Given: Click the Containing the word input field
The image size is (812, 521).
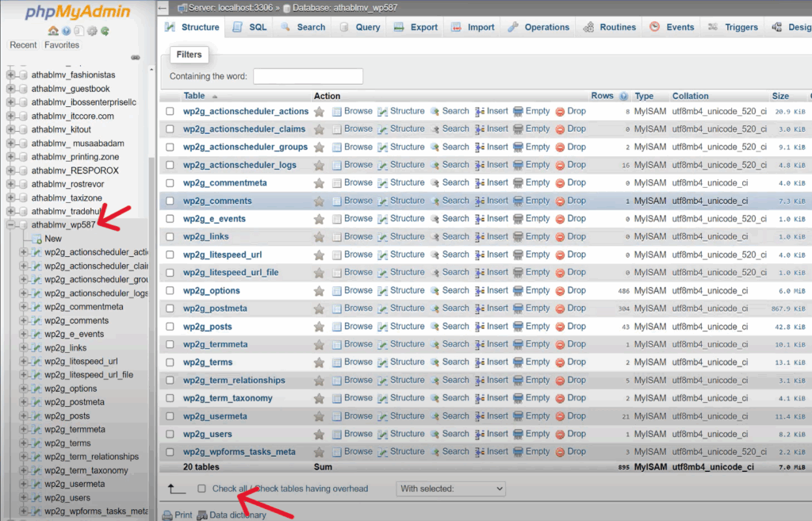Looking at the screenshot, I should [308, 76].
